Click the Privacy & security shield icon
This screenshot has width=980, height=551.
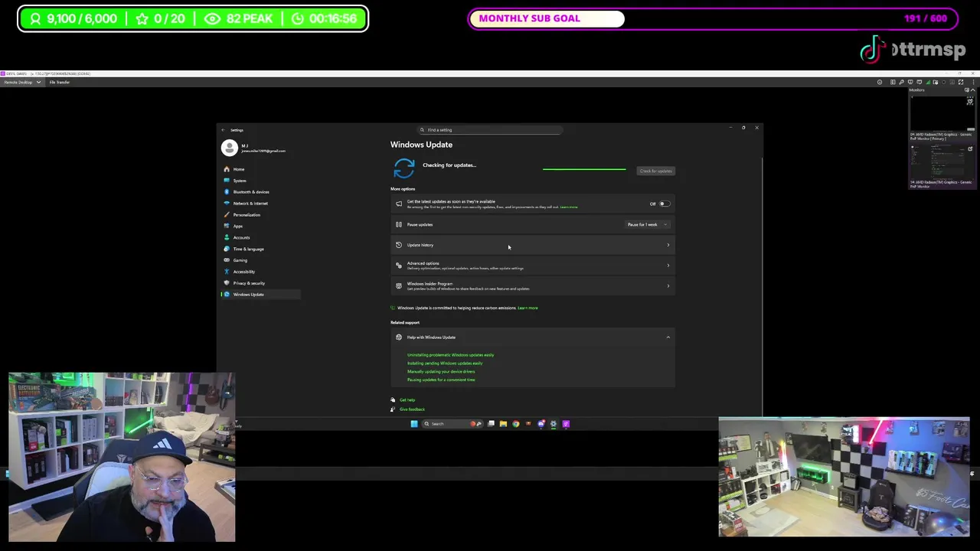227,283
